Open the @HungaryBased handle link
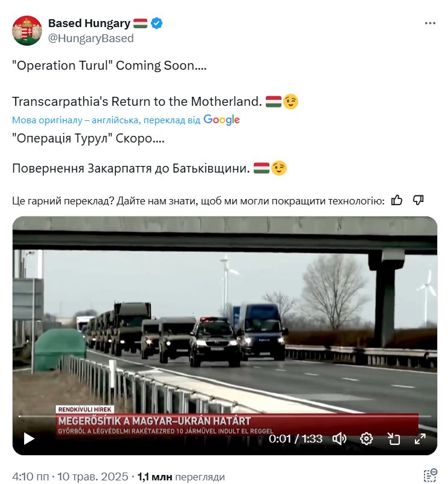The height and width of the screenshot is (484, 448). tap(91, 38)
